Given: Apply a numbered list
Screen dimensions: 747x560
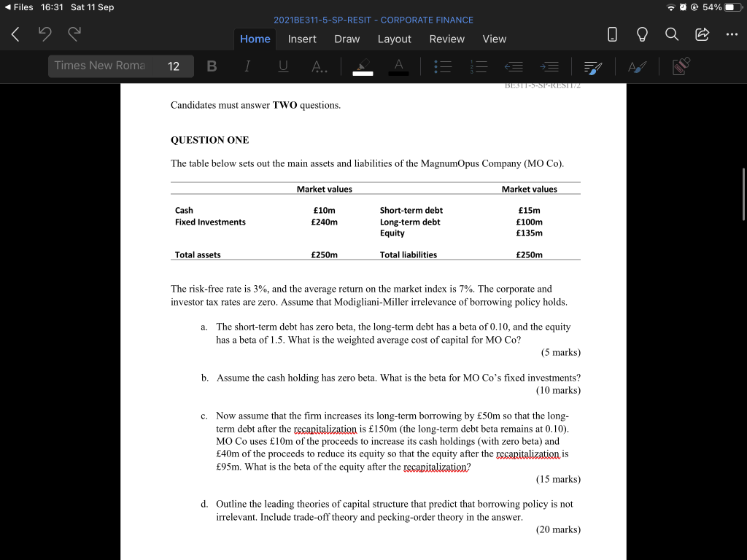Looking at the screenshot, I should pos(478,66).
